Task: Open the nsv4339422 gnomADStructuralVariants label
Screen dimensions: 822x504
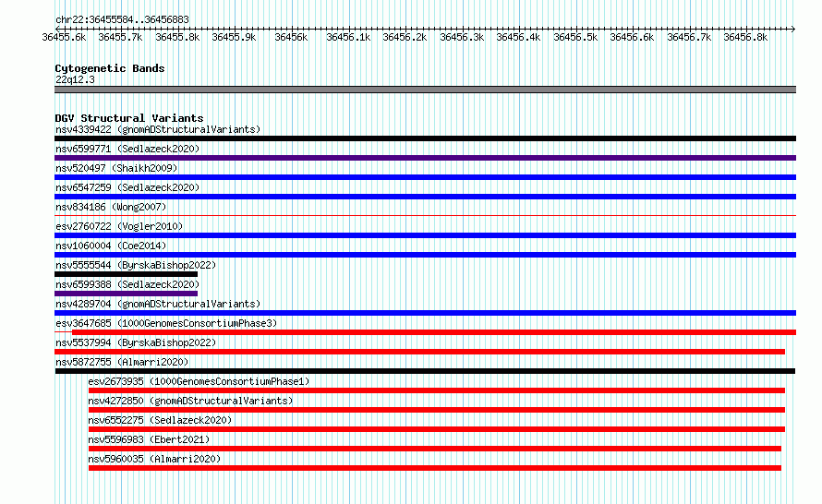Action: 158,129
